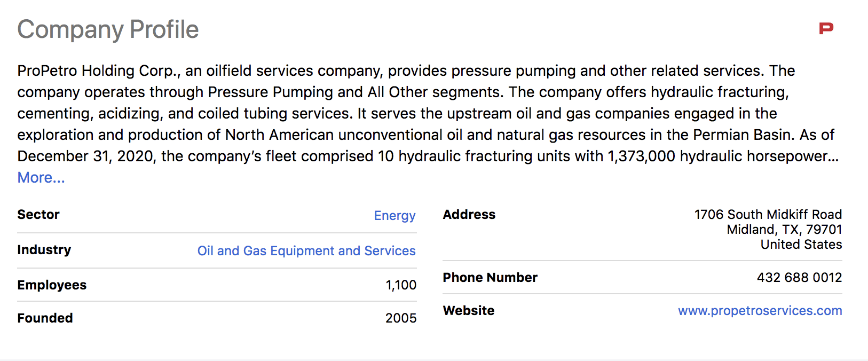The image size is (868, 361).
Task: Click the Midland, TX, 79701 line
Action: (784, 230)
